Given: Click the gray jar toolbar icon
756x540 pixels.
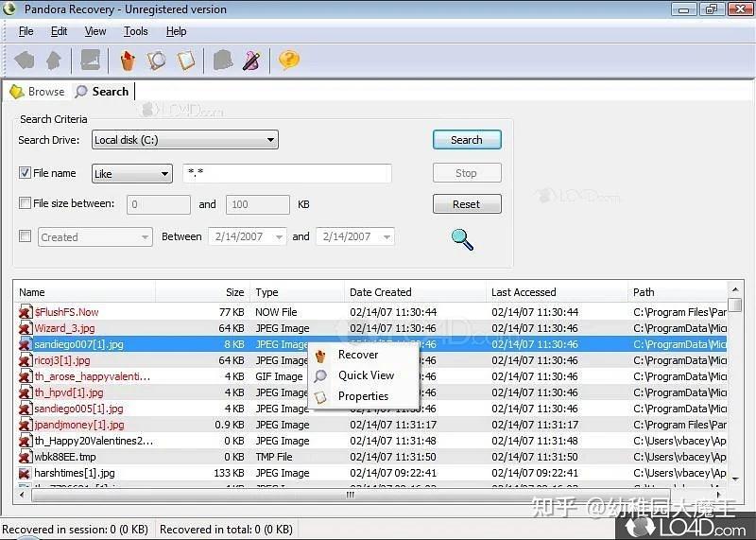Looking at the screenshot, I should (223, 61).
